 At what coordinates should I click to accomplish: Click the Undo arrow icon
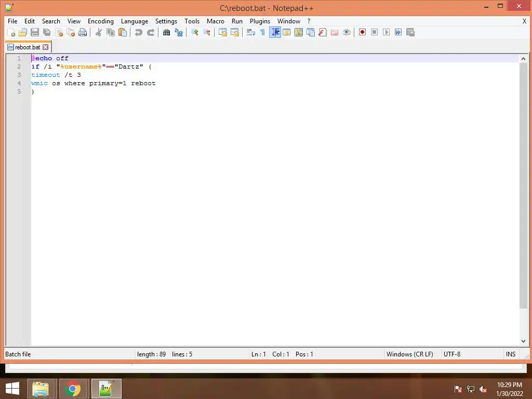[138, 32]
